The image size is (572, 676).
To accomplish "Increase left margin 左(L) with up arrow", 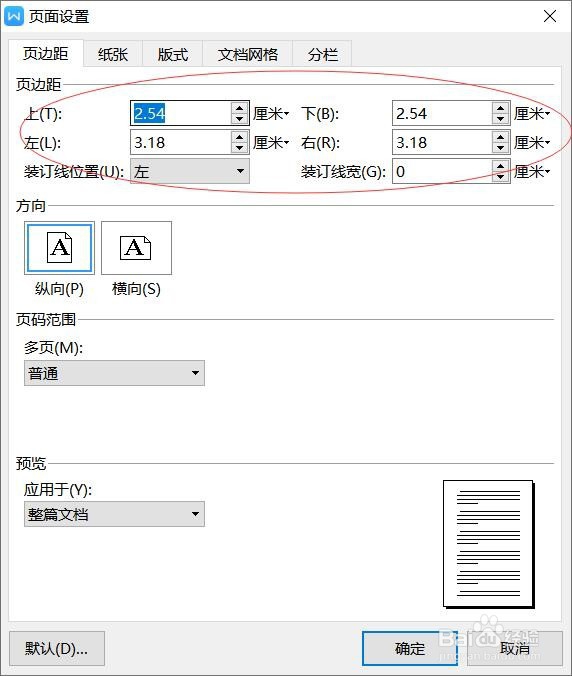I will pyautogui.click(x=239, y=137).
